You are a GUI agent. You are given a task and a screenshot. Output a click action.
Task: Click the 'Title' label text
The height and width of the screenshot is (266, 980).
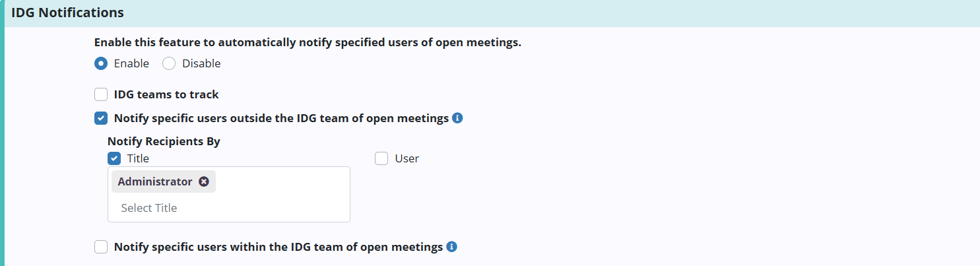(x=138, y=158)
